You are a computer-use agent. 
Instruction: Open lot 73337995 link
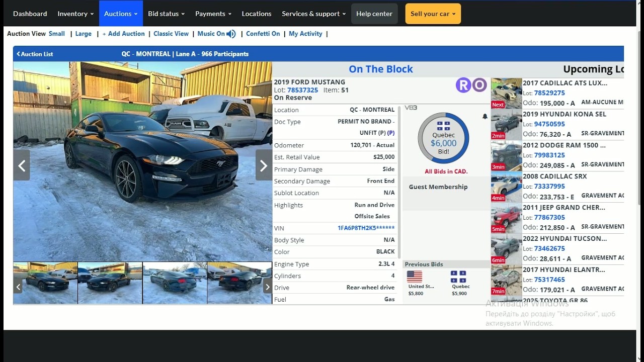click(x=549, y=187)
